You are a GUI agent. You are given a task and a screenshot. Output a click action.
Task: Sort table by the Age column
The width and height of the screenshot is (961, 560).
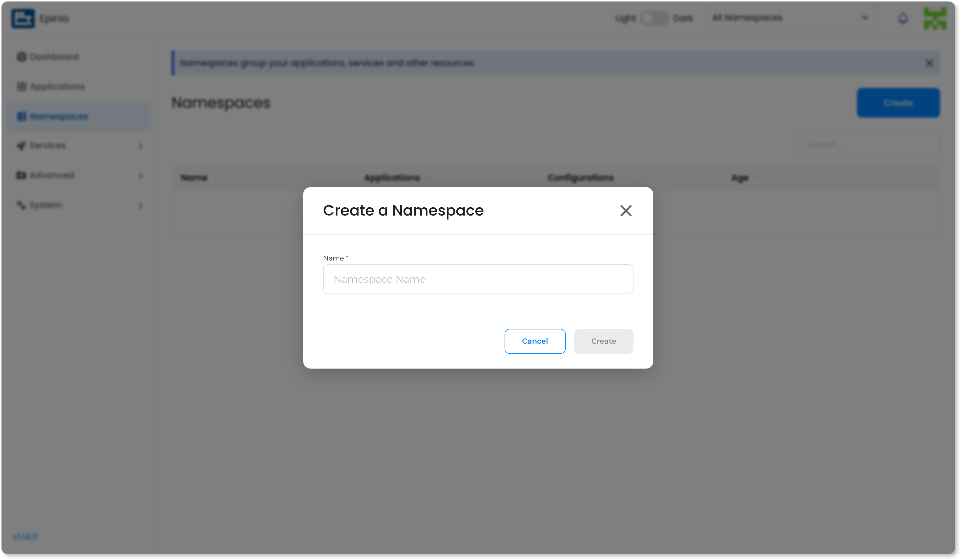pos(740,178)
